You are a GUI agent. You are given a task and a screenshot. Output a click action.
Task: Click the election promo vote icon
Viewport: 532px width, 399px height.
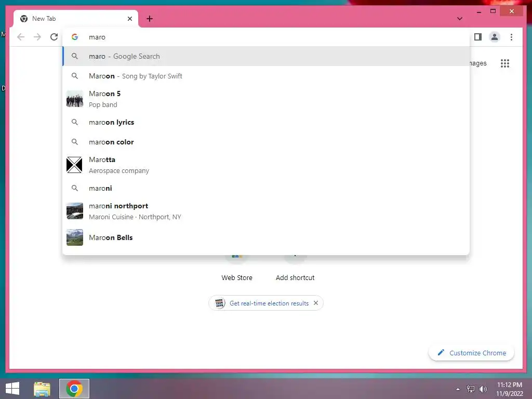(x=220, y=303)
